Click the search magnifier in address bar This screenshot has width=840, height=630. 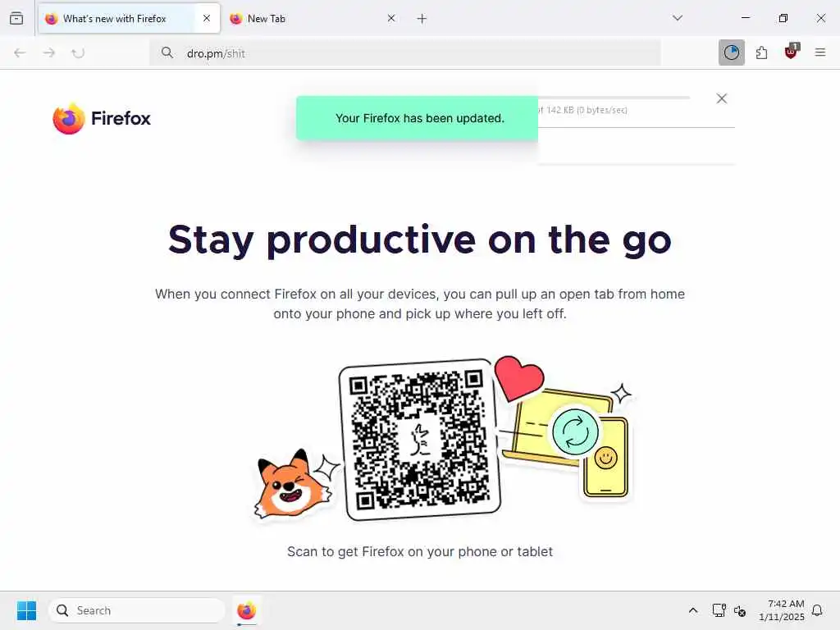167,52
